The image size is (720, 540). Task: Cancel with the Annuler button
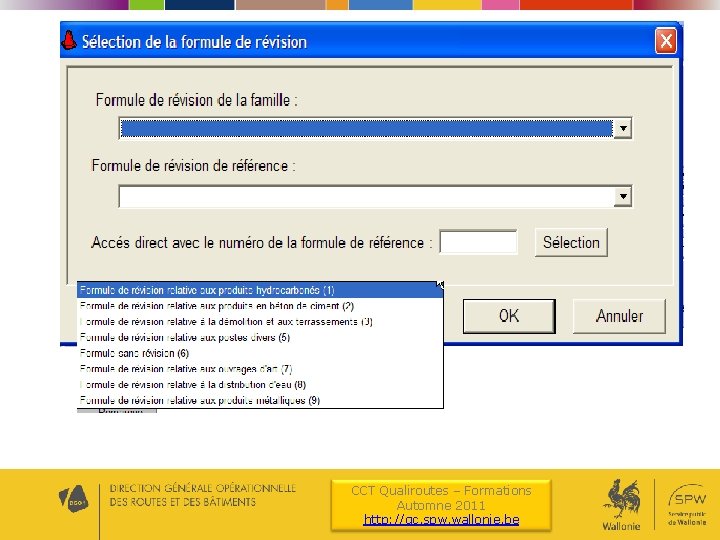(619, 316)
